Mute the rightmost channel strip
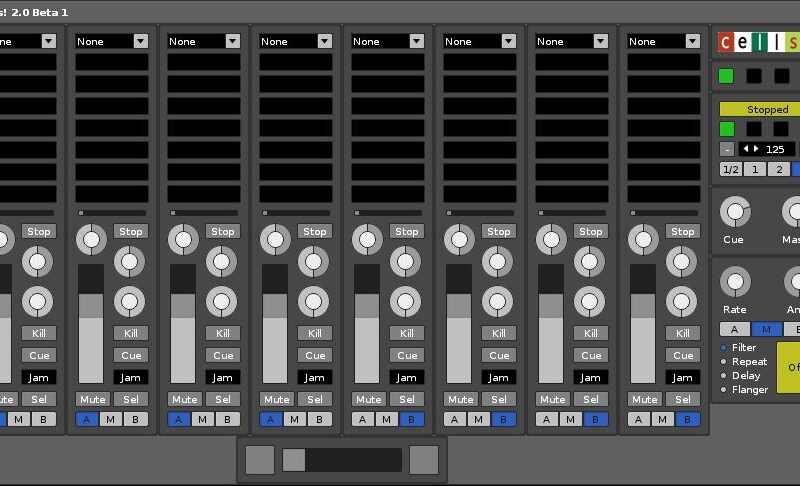Image resolution: width=800 pixels, height=486 pixels. click(x=644, y=399)
